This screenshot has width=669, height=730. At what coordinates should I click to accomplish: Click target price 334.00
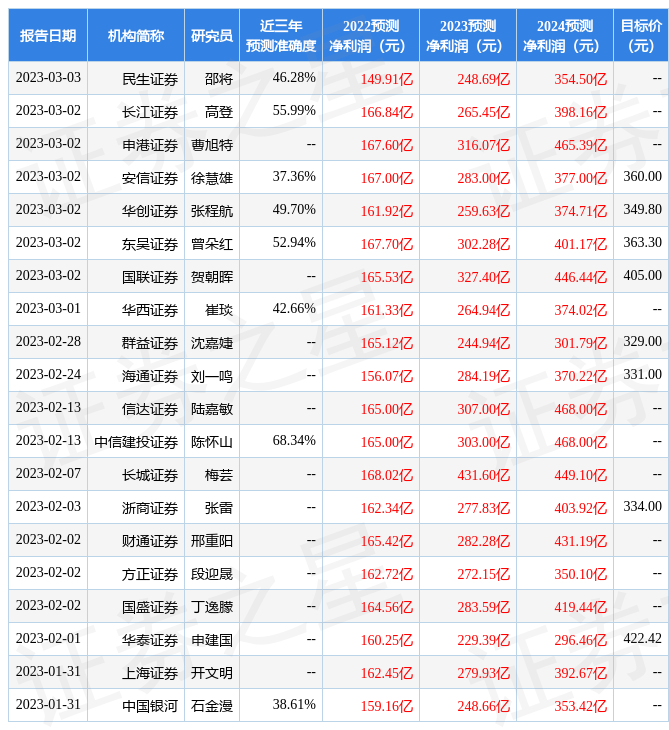[642, 507]
